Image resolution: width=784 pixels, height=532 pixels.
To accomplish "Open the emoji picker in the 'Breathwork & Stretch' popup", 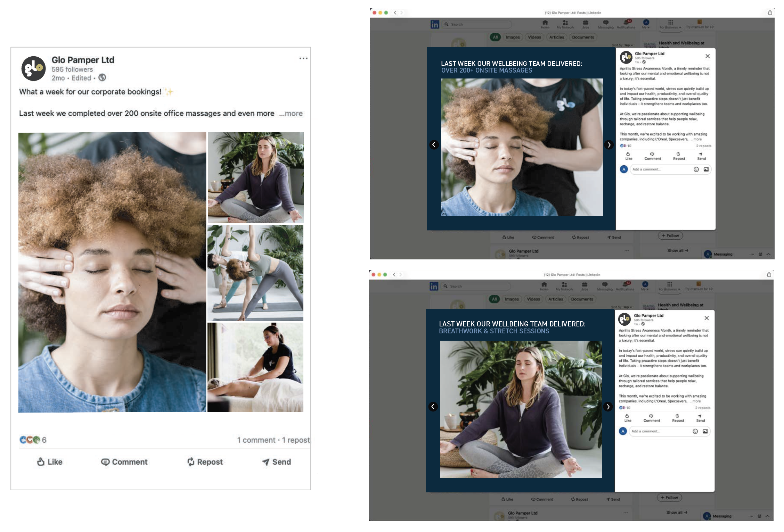I will coord(695,431).
